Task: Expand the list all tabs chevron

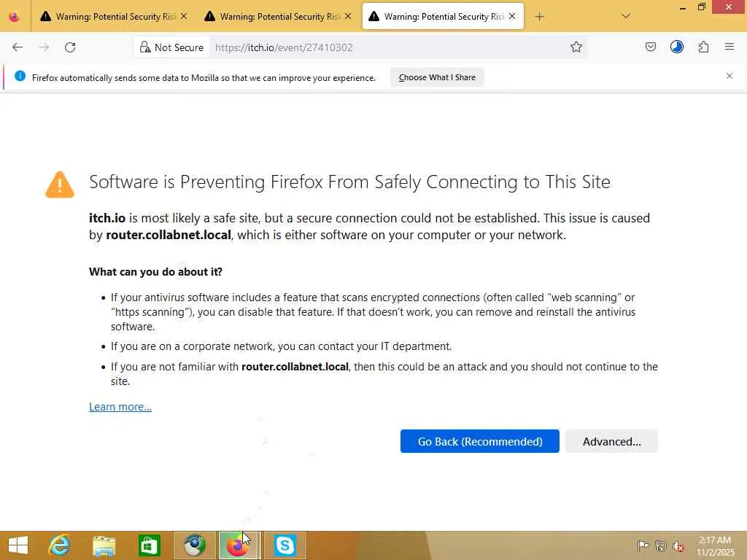Action: (x=626, y=16)
